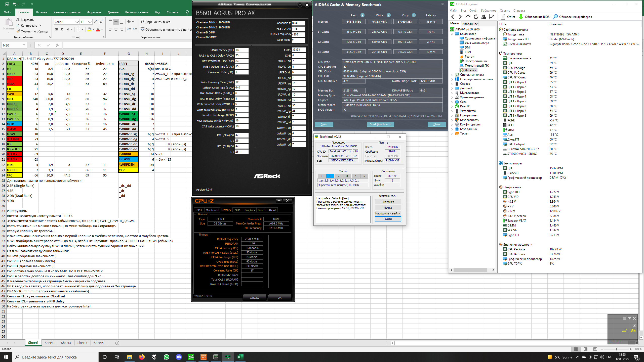
Task: Click the Memory Read info icon
Action: (363, 15)
